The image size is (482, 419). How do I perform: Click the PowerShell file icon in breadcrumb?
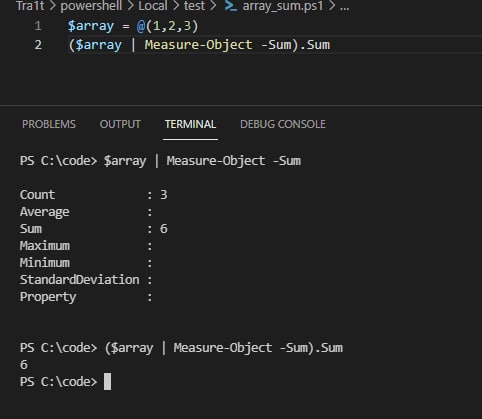click(231, 6)
